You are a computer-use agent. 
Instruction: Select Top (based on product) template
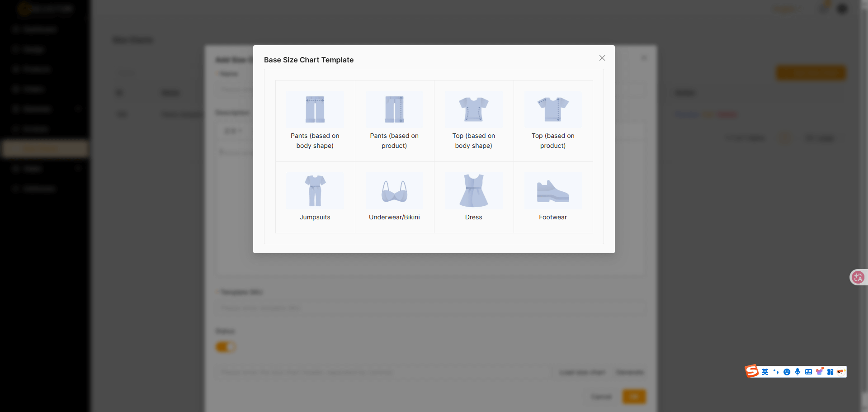pos(553,121)
